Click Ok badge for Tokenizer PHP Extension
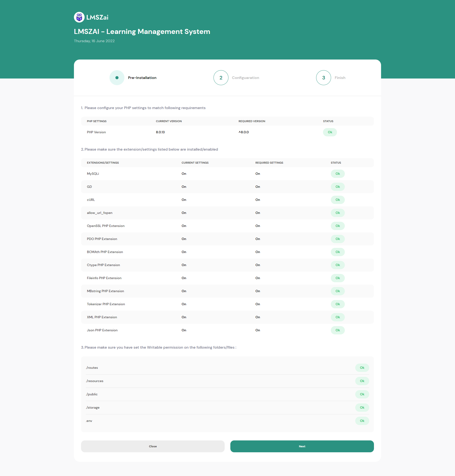The image size is (455, 476). [338, 304]
